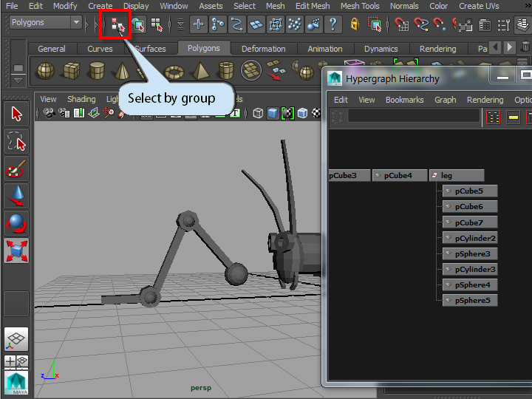Choose the Select tool arrow

click(16, 114)
